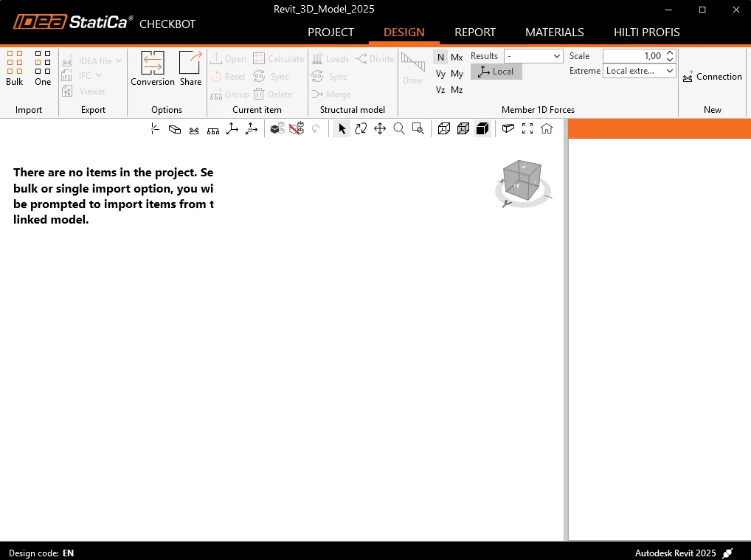Click the groups display icon in view toolbar
This screenshot has width=751, height=560.
pyautogui.click(x=213, y=129)
